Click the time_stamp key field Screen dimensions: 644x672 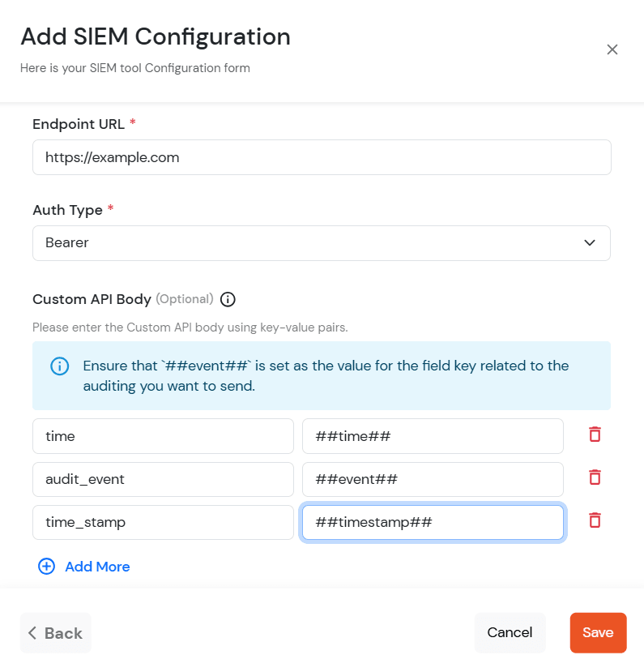point(162,522)
